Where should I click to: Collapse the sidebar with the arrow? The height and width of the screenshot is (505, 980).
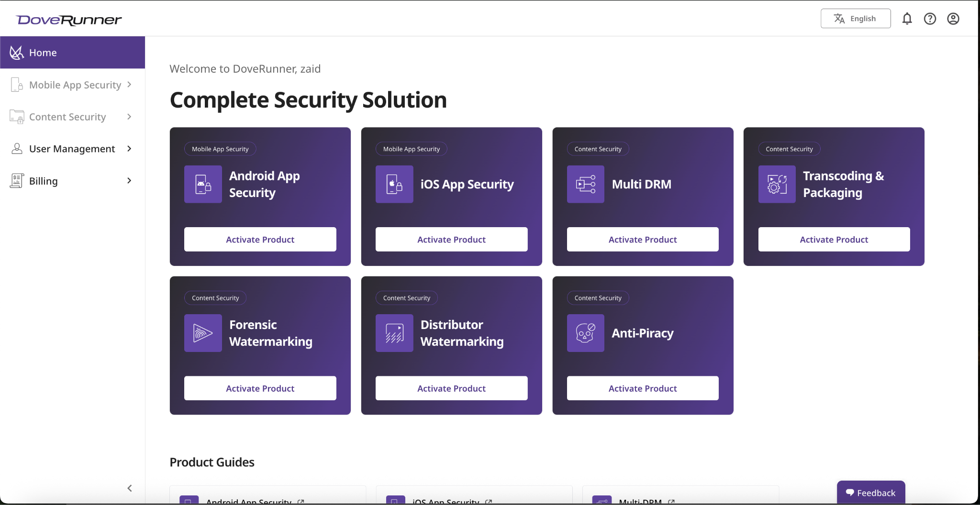[130, 488]
